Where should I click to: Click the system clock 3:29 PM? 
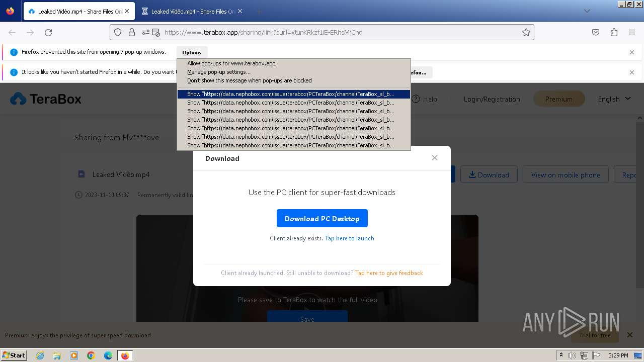618,355
